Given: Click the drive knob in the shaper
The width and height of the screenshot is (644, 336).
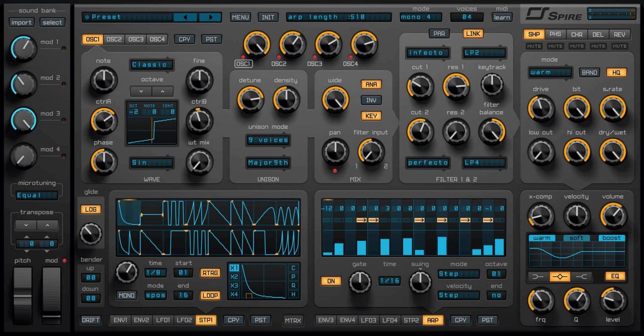Looking at the screenshot, I should tap(541, 108).
